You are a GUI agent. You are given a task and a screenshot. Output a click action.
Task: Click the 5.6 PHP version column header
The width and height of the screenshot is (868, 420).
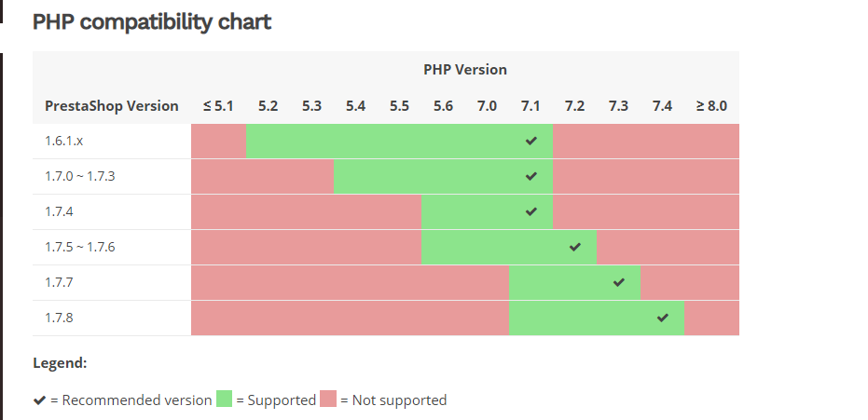443,106
